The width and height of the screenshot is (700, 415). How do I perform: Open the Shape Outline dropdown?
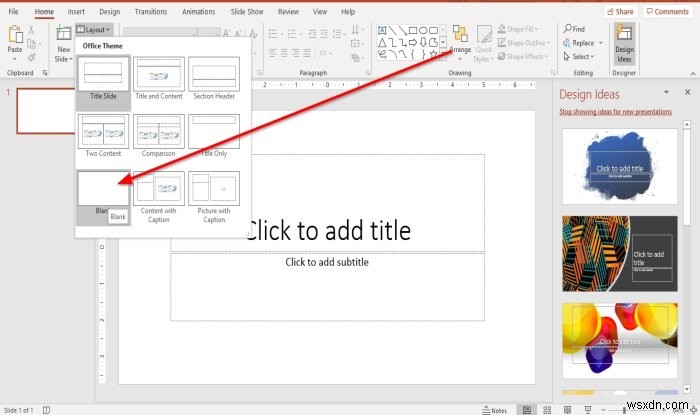click(523, 42)
